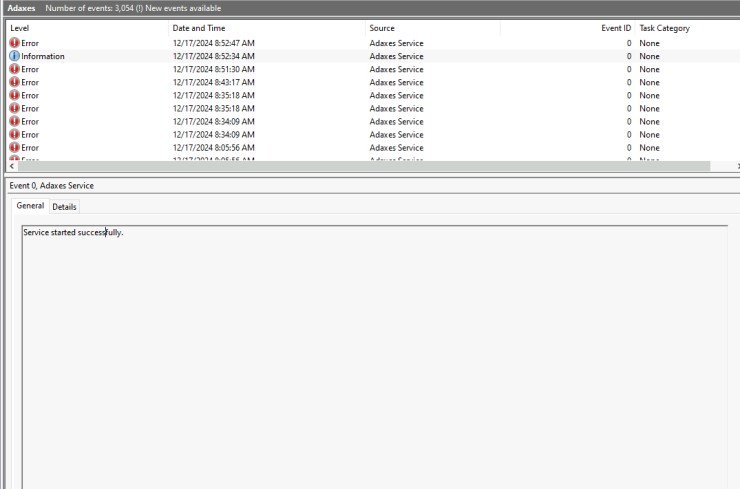Click Event ID 0 in the 8:52:34 AM row
The image size is (740, 489).
pyautogui.click(x=629, y=56)
